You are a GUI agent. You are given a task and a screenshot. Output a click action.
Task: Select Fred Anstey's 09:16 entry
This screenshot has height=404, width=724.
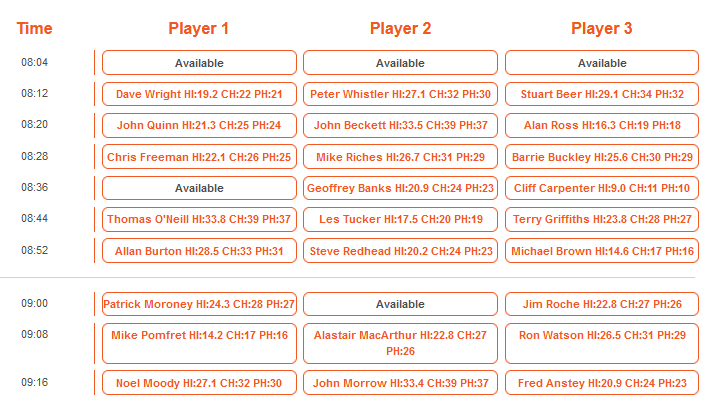tap(602, 383)
